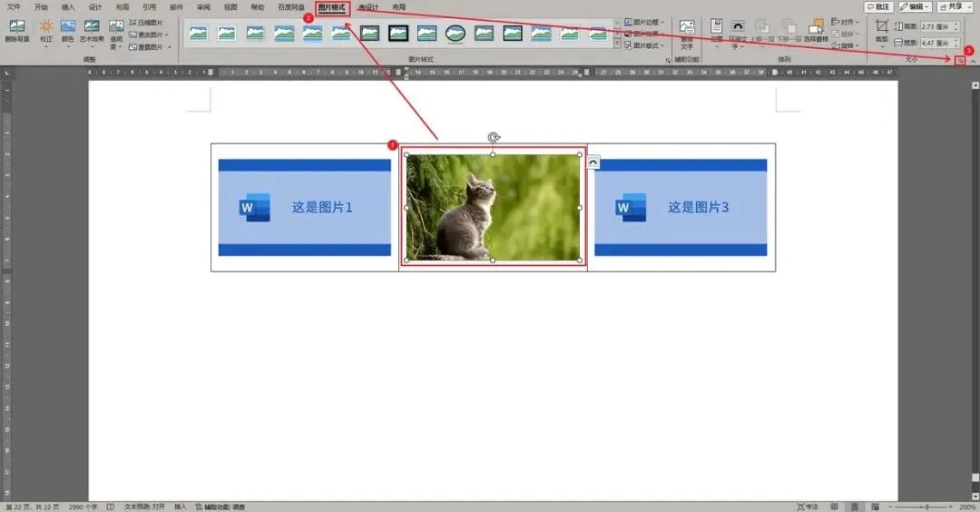This screenshot has width=980, height=512.
Task: Switch to the 设计 (Design) tab
Action: click(95, 7)
